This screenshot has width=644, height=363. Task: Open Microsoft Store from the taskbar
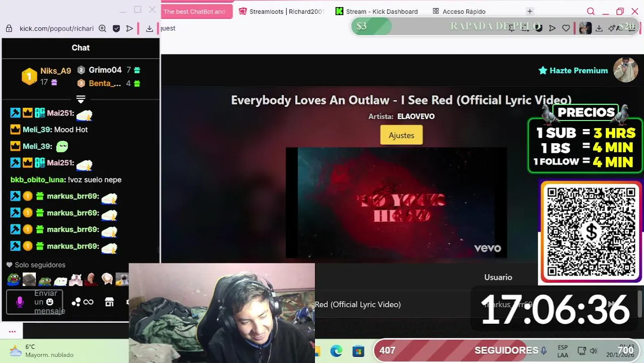[x=358, y=351]
